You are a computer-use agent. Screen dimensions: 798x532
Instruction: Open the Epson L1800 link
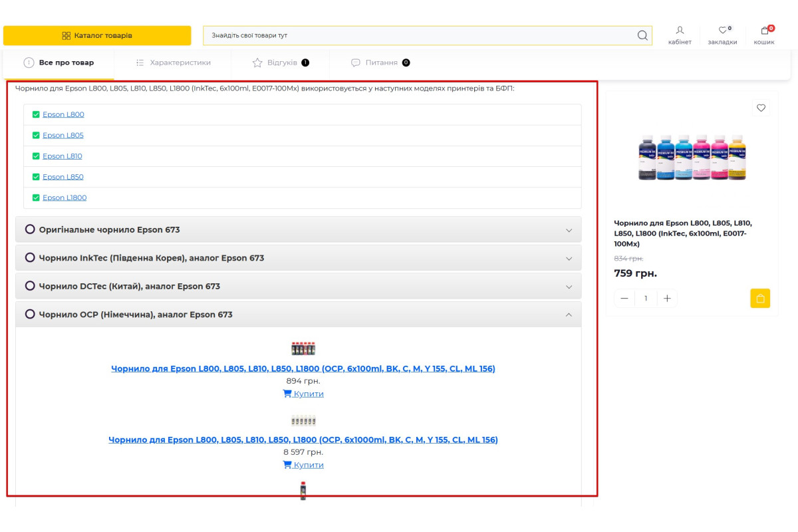[65, 198]
